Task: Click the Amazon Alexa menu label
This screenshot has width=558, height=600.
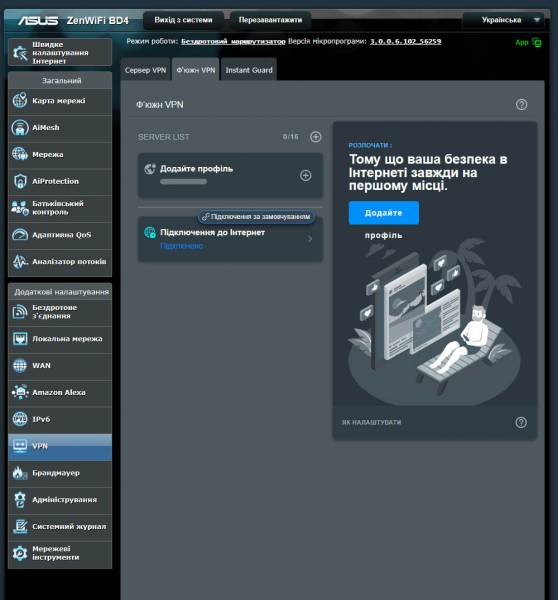Action: tap(59, 392)
